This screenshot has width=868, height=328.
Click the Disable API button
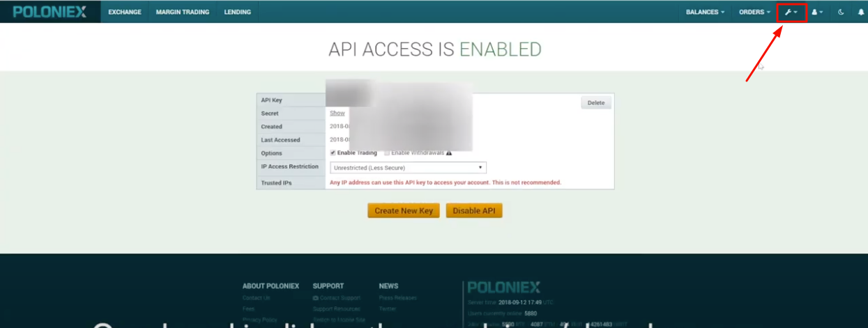[x=474, y=211]
